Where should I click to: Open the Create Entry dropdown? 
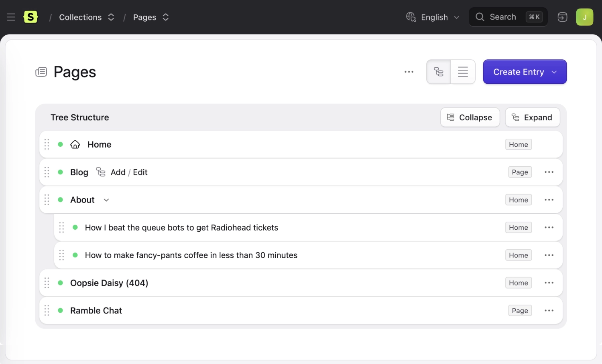click(x=554, y=72)
